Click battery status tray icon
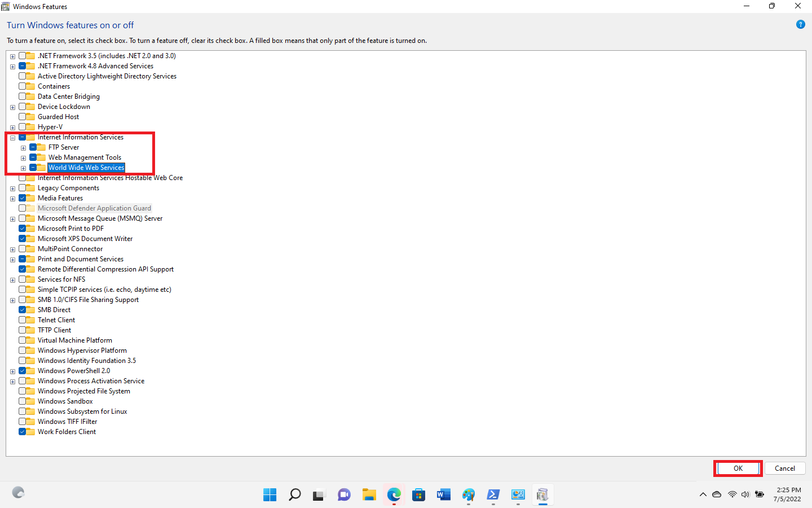Viewport: 812px width, 508px height. pos(760,494)
